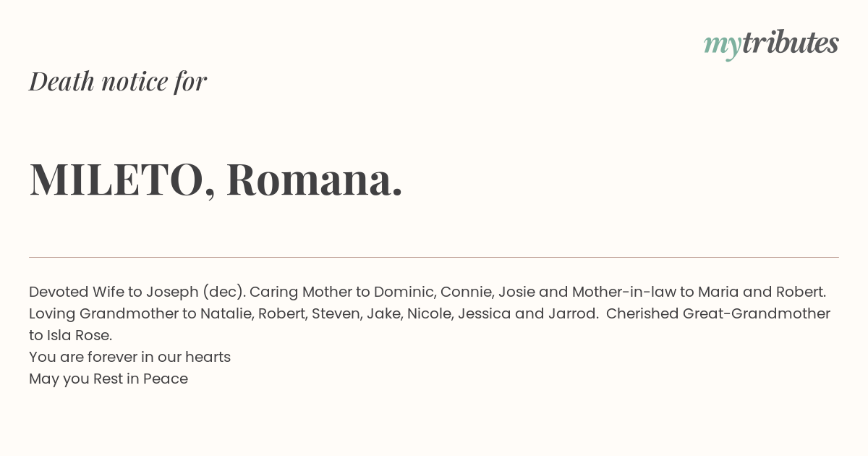Click "Devoted Wife to Joseph (dec)" text
The height and width of the screenshot is (456, 868).
[137, 292]
